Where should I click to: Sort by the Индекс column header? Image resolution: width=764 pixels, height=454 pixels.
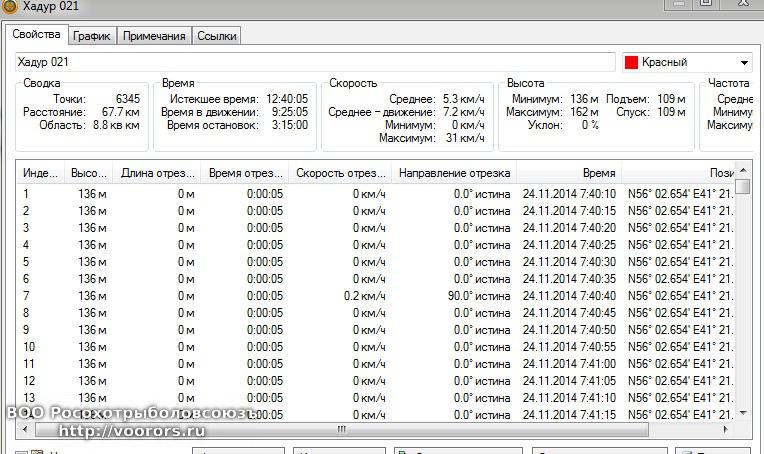pyautogui.click(x=41, y=173)
